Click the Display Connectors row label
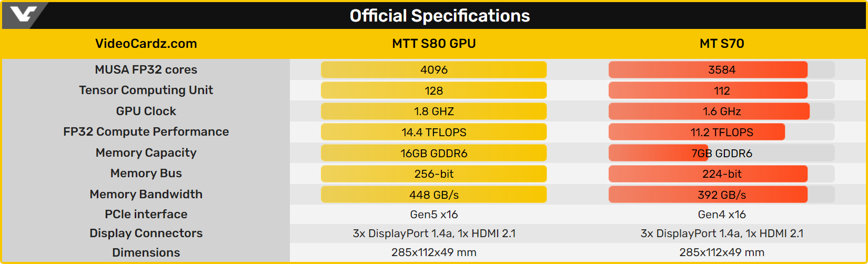This screenshot has height=264, width=868. pyautogui.click(x=146, y=233)
